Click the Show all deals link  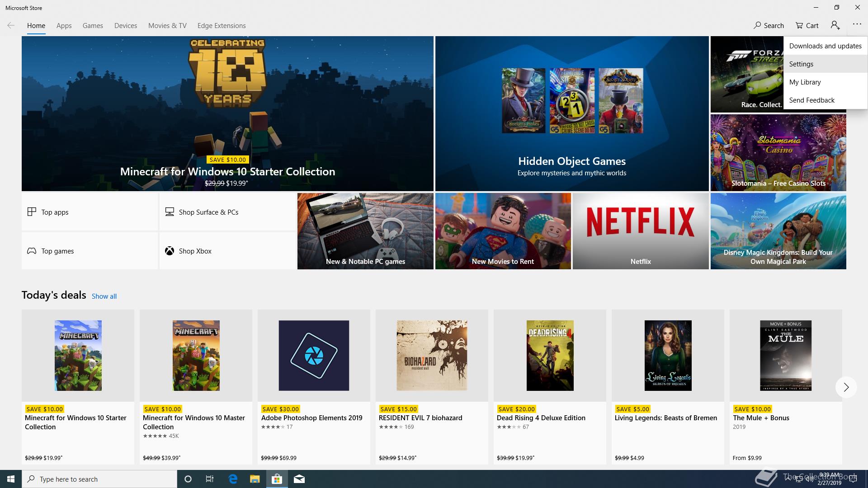104,296
